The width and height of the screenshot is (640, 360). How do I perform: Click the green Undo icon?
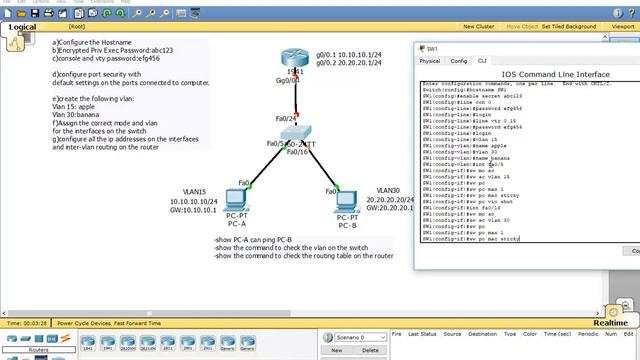tap(107, 13)
